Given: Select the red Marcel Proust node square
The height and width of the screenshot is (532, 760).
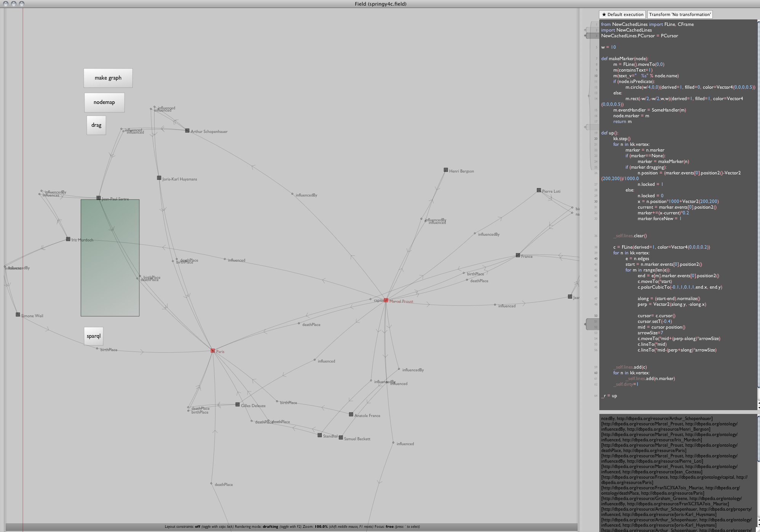Looking at the screenshot, I should point(386,300).
